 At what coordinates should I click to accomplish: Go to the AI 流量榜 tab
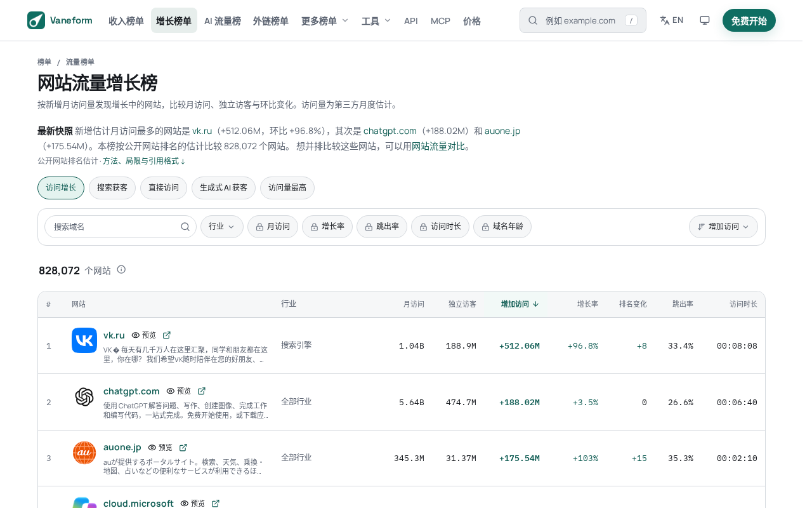223,21
